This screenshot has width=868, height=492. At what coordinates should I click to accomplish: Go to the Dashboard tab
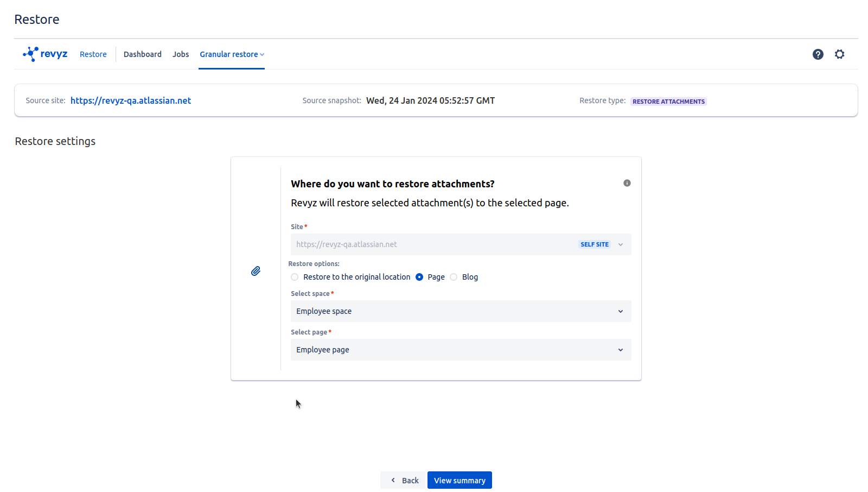[142, 54]
